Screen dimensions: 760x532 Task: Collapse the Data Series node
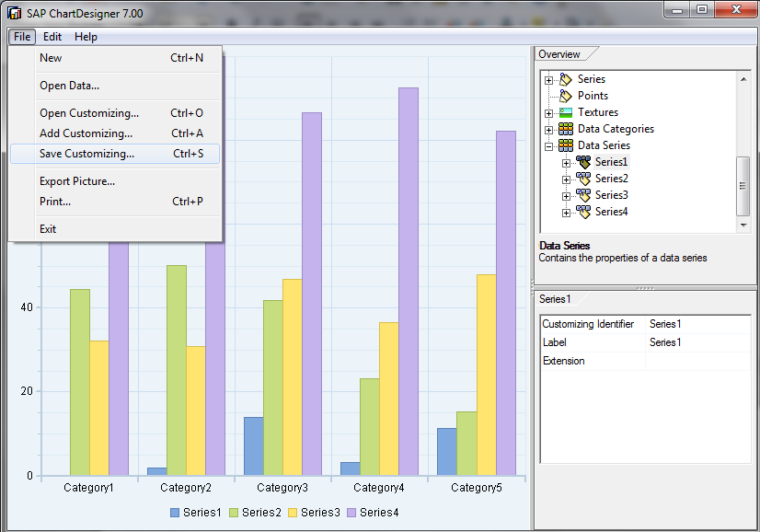tap(548, 146)
